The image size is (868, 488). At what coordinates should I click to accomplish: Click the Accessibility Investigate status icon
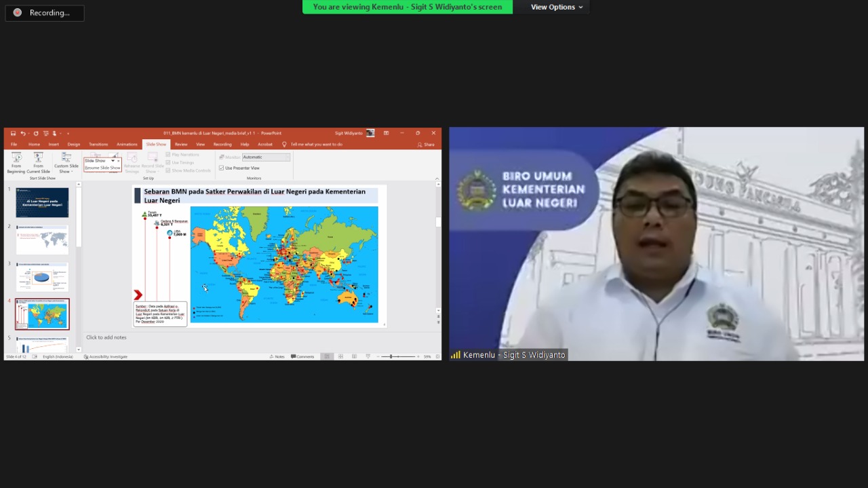coord(106,356)
